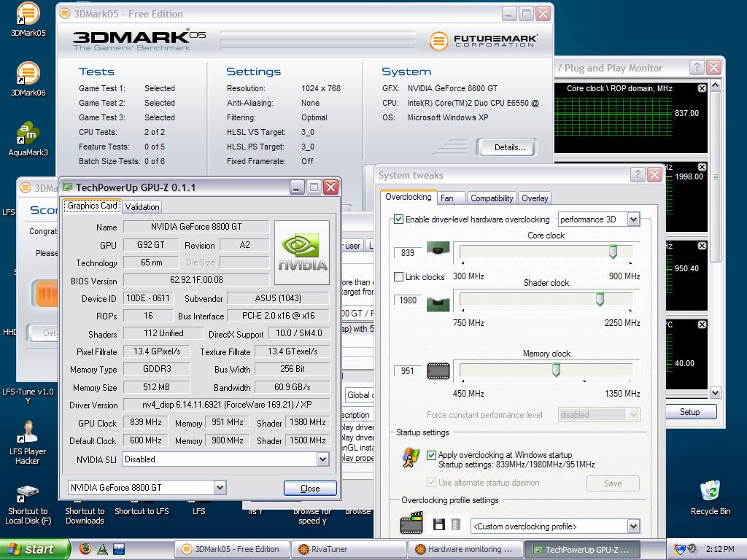
Task: Click the startup settings Windows icon
Action: click(410, 458)
